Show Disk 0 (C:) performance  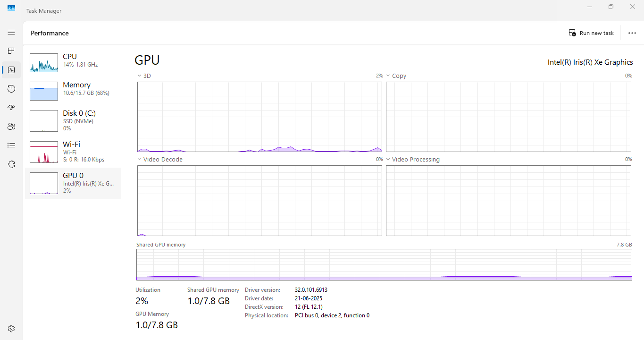pyautogui.click(x=73, y=121)
